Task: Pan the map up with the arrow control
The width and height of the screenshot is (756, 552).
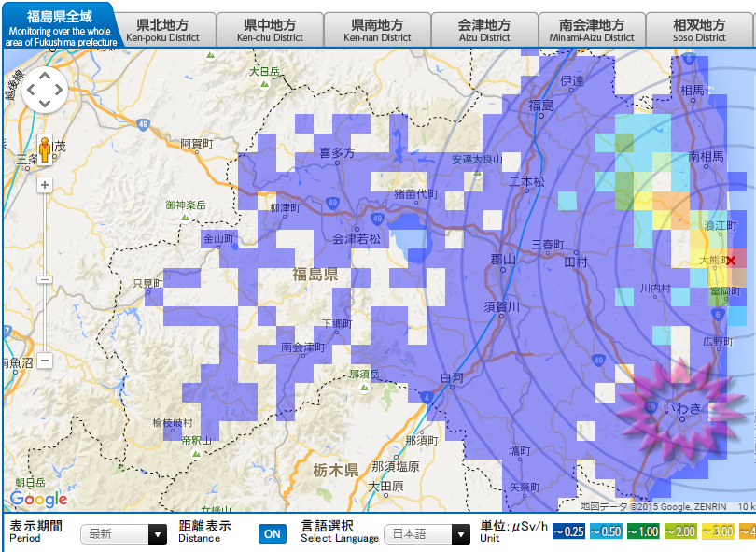Action: click(x=45, y=77)
